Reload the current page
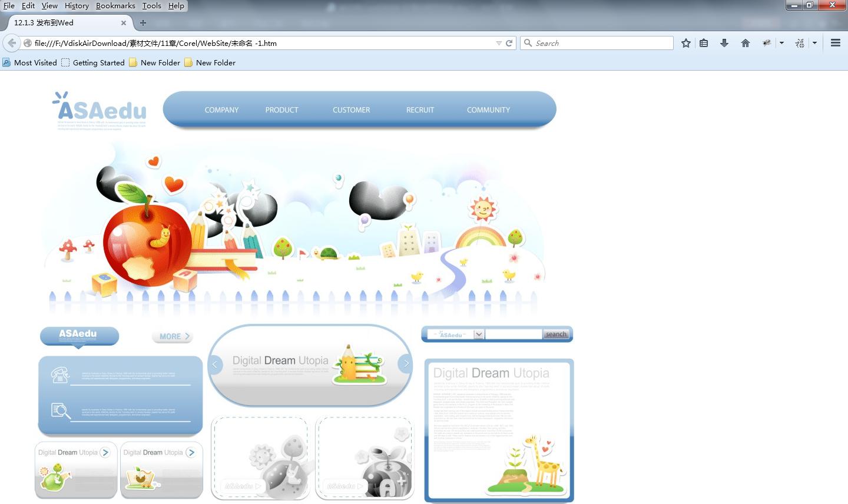848x504 pixels. (x=509, y=43)
